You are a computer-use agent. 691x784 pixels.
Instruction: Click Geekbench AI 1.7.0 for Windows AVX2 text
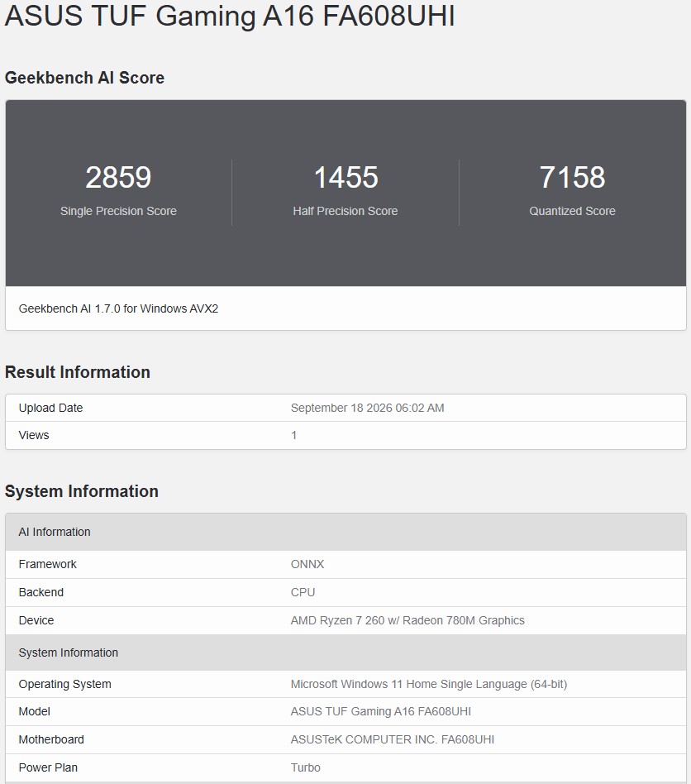118,308
